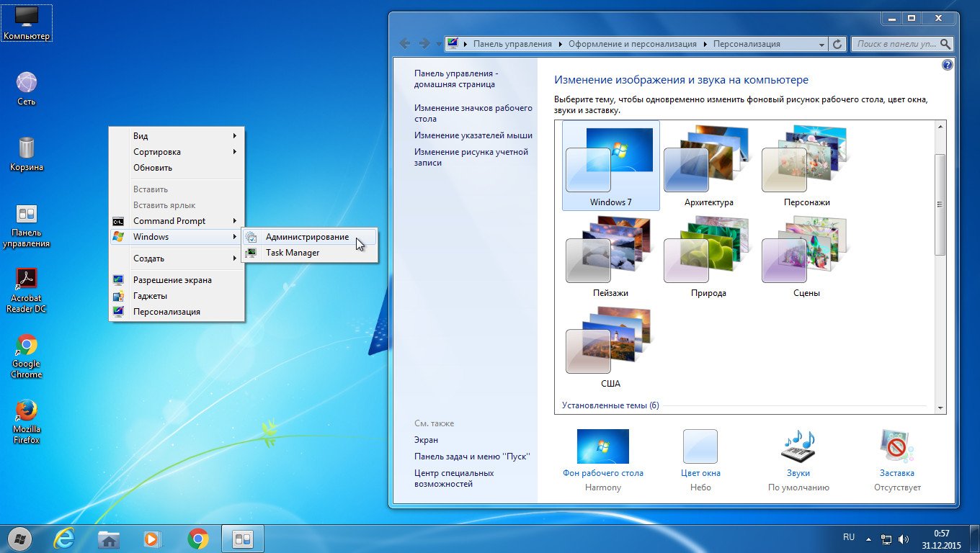
Task: Open help via the blue question icon
Action: [948, 65]
